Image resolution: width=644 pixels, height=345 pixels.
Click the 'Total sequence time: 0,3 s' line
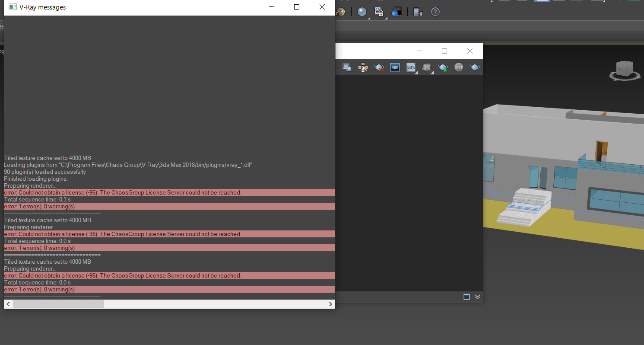[37, 199]
